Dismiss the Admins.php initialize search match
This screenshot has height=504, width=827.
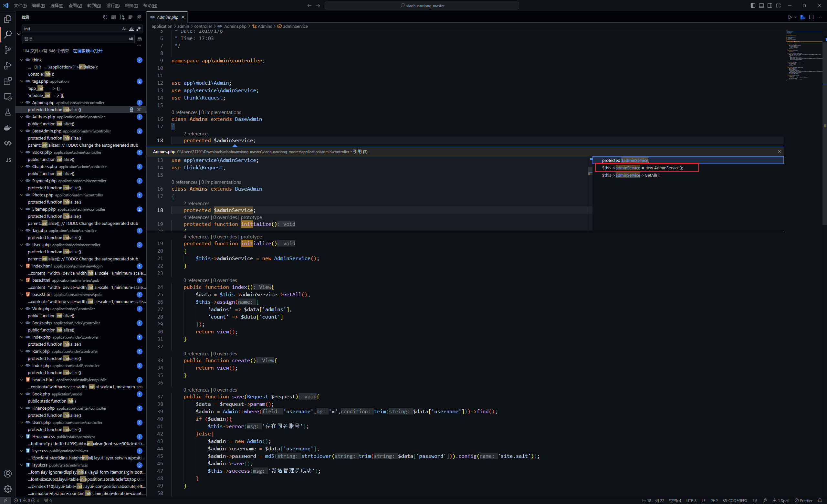pyautogui.click(x=139, y=110)
